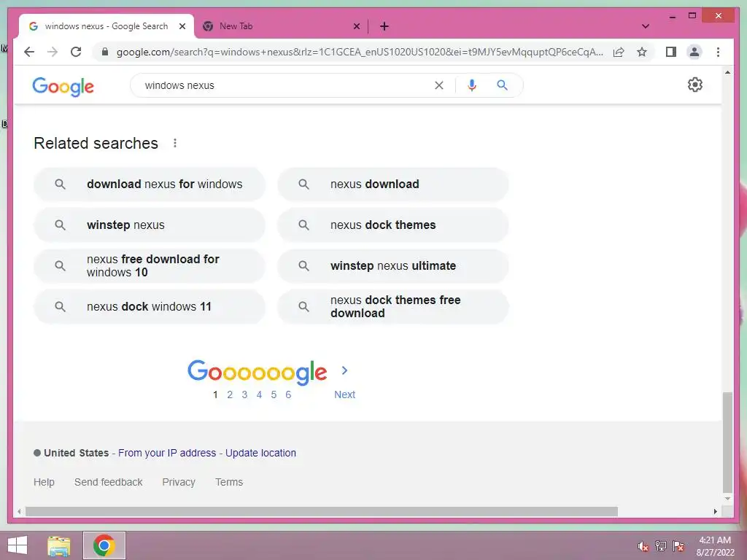This screenshot has width=747, height=560.
Task: Open the taskbar clock showing 4:21 AM
Action: coord(715,546)
